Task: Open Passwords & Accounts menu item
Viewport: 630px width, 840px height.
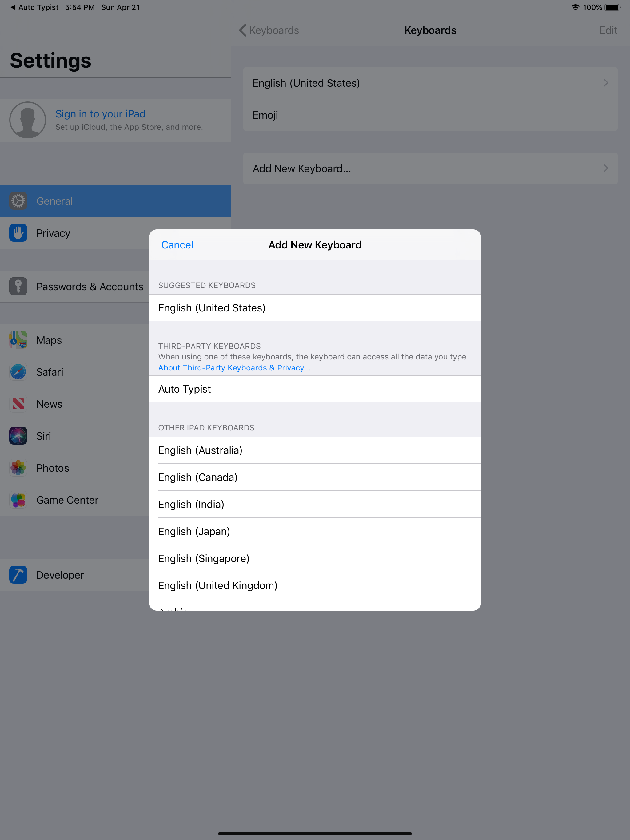Action: tap(74, 286)
